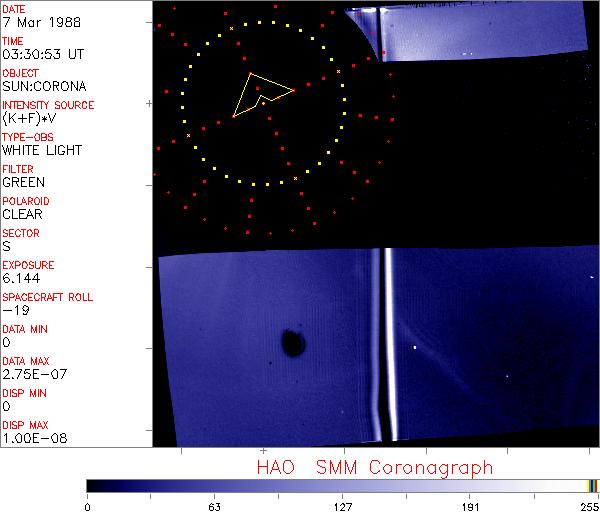Click the CLEAR polaroid value

23,214
